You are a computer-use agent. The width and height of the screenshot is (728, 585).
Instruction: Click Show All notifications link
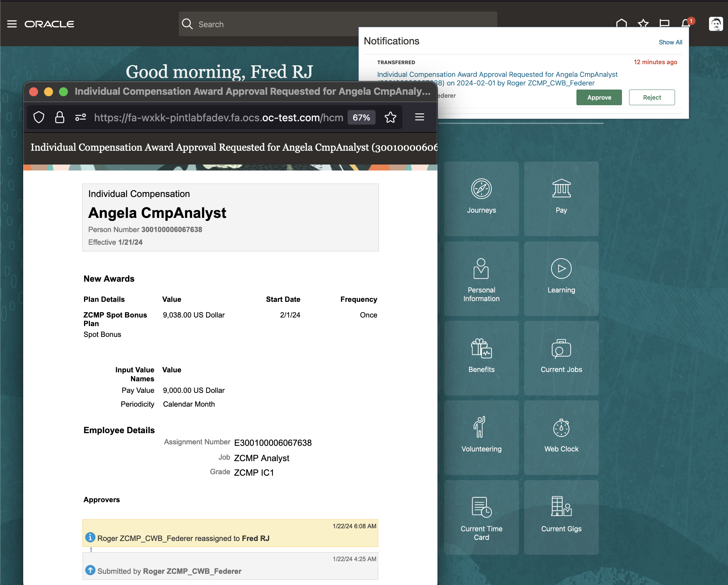(670, 43)
